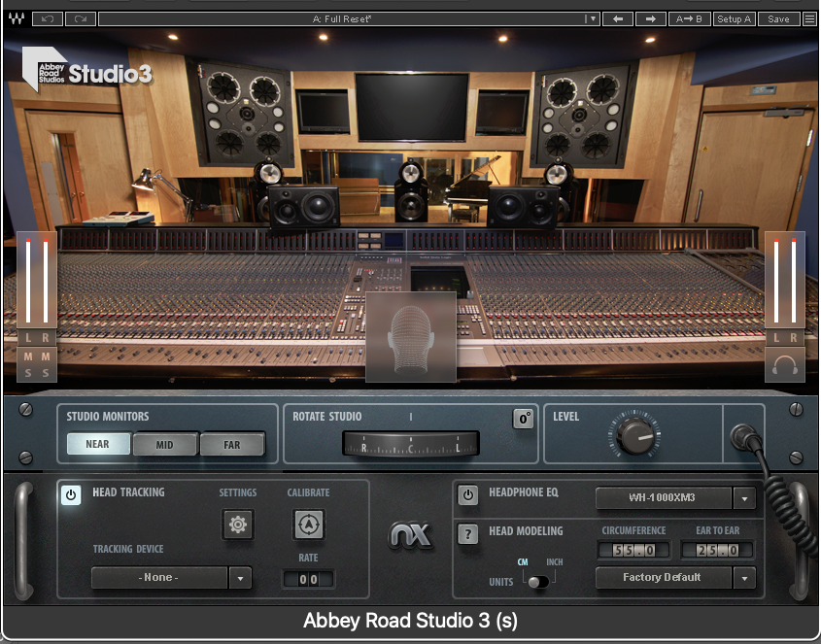Click the Rotate Studio dial slider

(410, 443)
